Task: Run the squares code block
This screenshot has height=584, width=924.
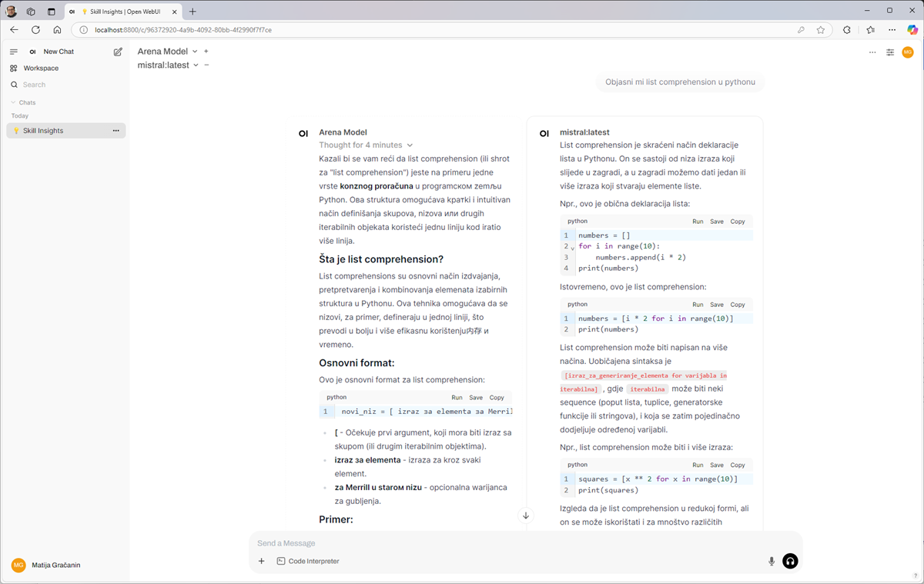Action: (x=698, y=466)
